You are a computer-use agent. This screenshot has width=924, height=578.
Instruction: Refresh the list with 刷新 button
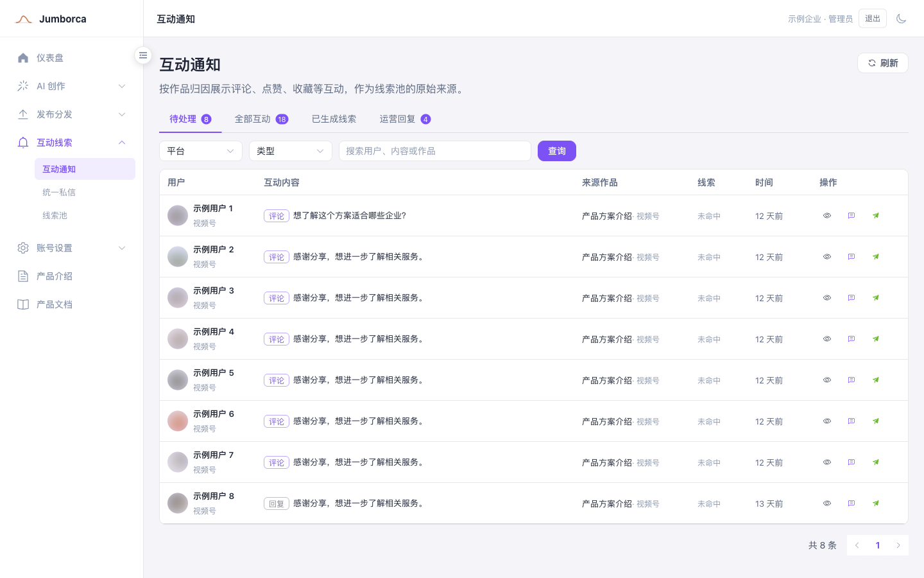click(x=883, y=63)
